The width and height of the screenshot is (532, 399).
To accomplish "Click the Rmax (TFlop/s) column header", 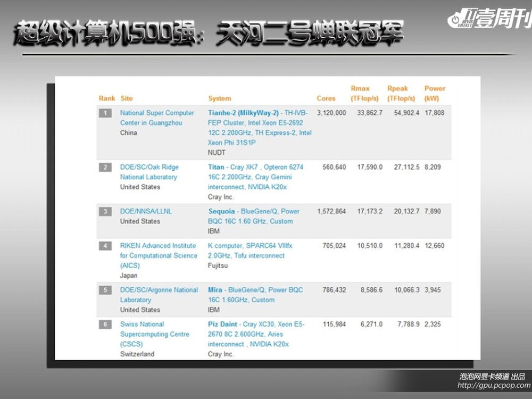I will (x=364, y=93).
